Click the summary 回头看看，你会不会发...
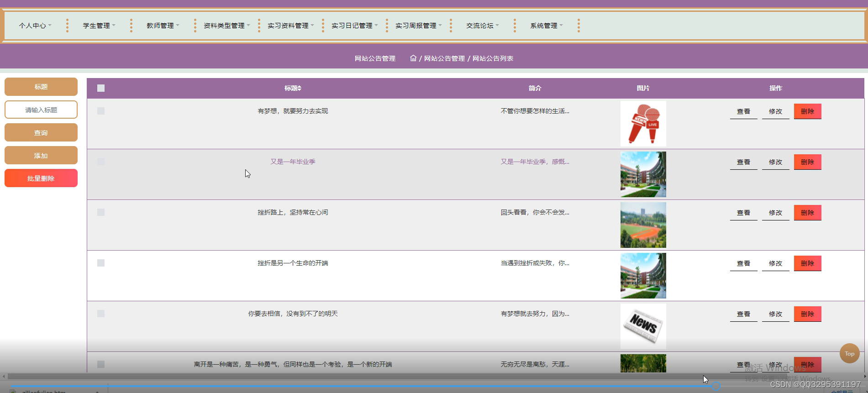 point(535,212)
